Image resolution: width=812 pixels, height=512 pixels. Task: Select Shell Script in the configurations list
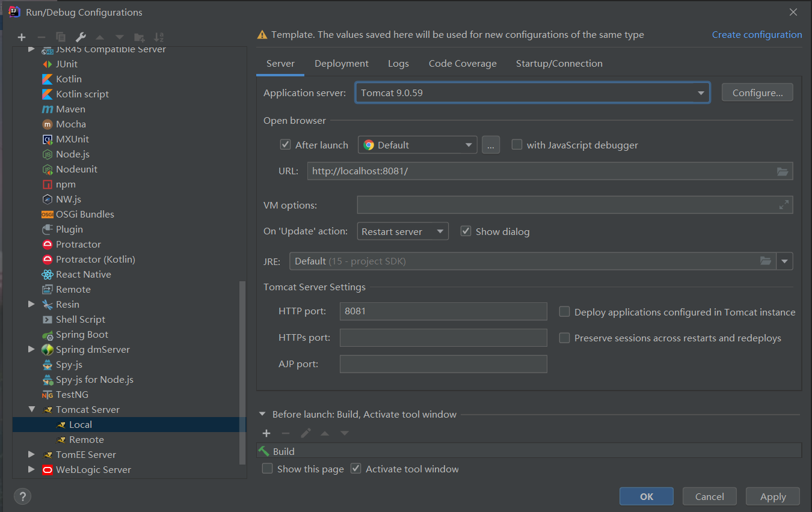[81, 319]
